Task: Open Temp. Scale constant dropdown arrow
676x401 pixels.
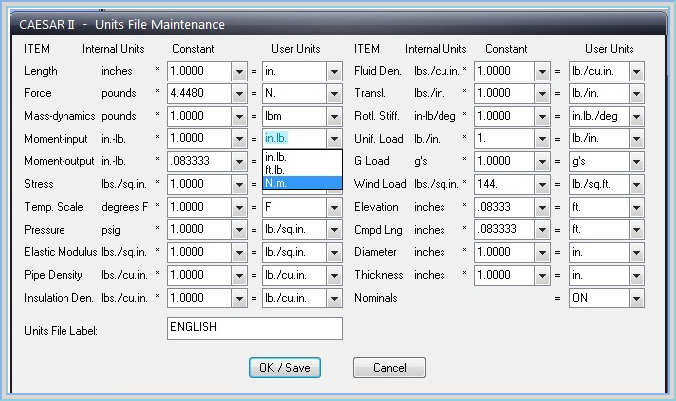Action: pos(239,207)
